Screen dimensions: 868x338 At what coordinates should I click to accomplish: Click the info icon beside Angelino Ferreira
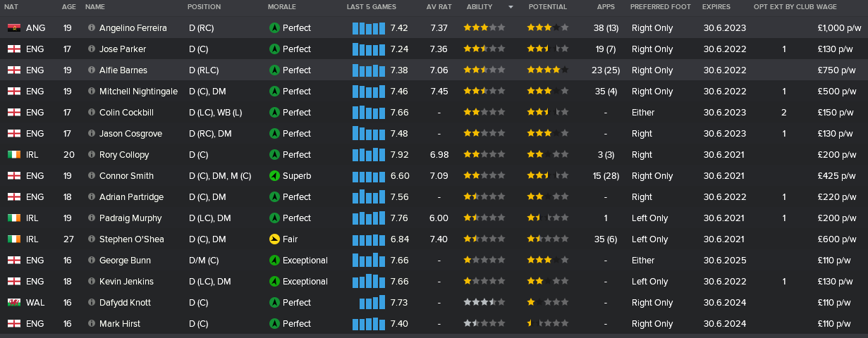coord(92,28)
